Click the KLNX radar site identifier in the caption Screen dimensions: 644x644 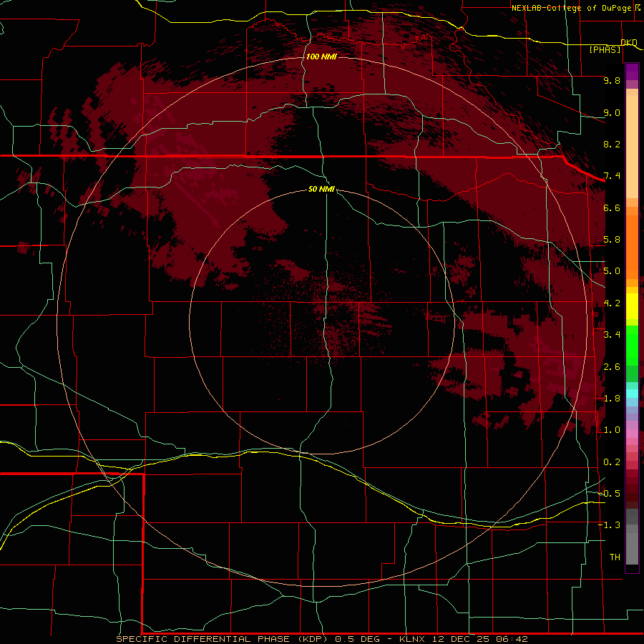click(413, 639)
